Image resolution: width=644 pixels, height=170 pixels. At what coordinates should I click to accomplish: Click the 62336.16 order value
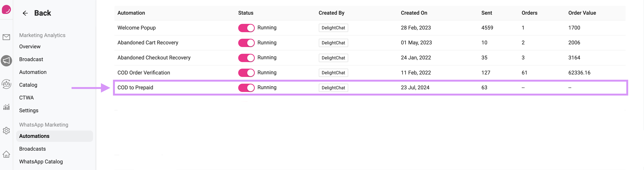pos(579,73)
